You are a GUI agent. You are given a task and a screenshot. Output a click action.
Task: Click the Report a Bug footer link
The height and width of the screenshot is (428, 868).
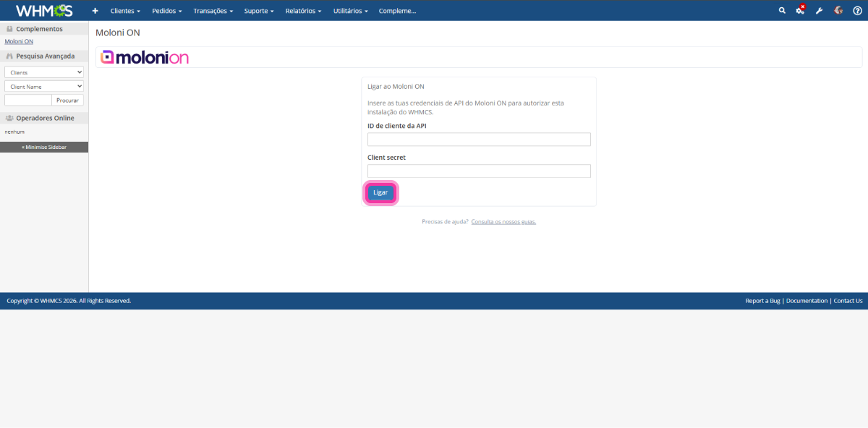[762, 301]
